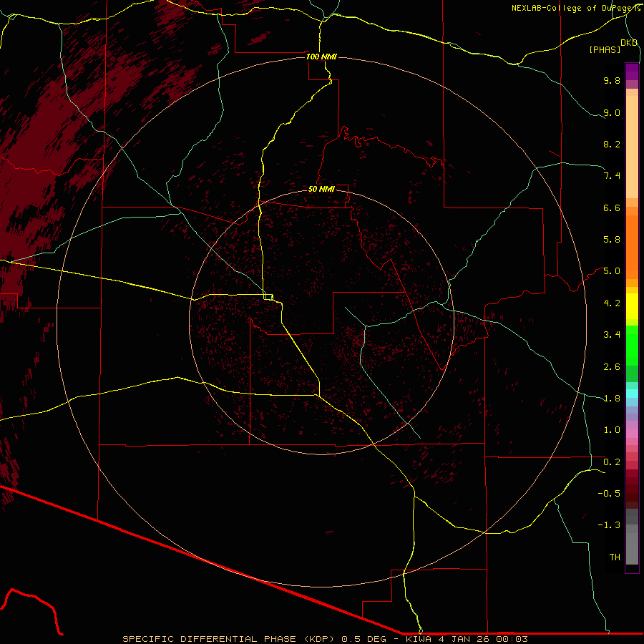The height and width of the screenshot is (644, 644).
Task: Click the KIWA radar site identifier
Action: tap(419, 639)
